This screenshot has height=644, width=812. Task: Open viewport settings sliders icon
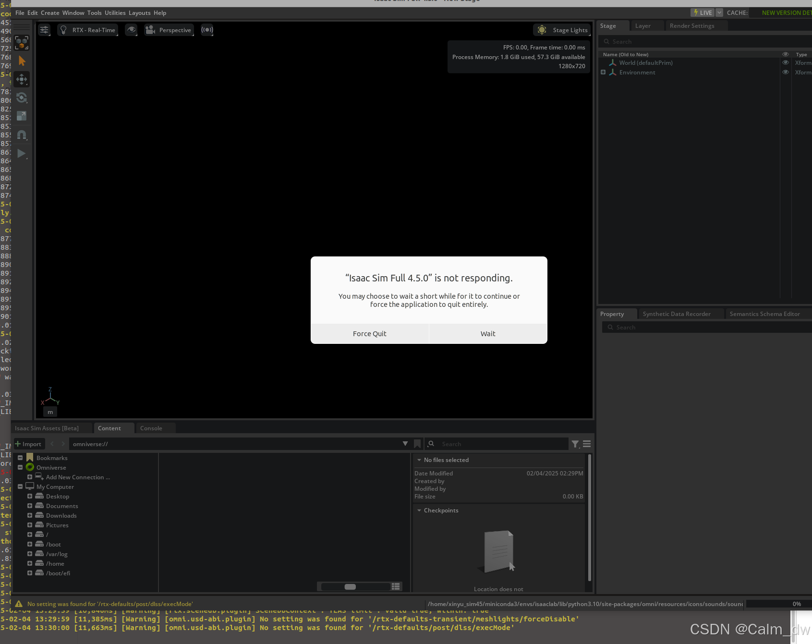pyautogui.click(x=44, y=30)
